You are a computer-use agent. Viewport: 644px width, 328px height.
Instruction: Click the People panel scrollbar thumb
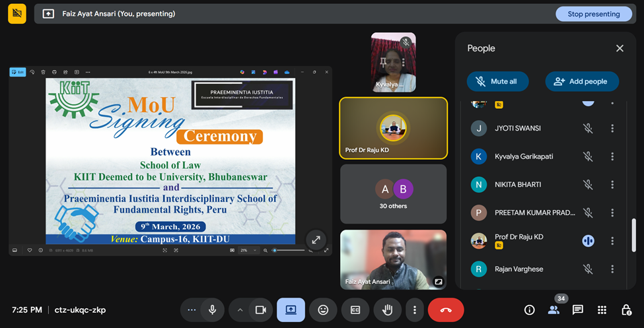[633, 235]
